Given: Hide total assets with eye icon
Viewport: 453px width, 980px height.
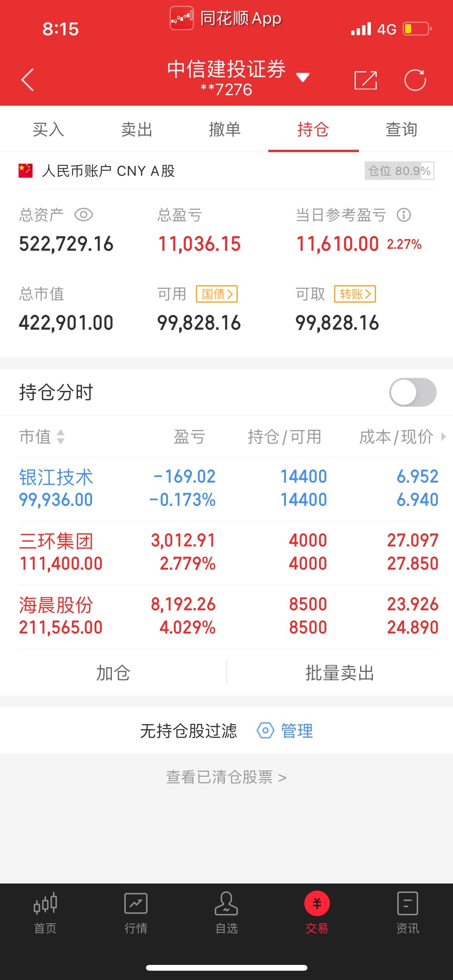Looking at the screenshot, I should click(x=84, y=215).
